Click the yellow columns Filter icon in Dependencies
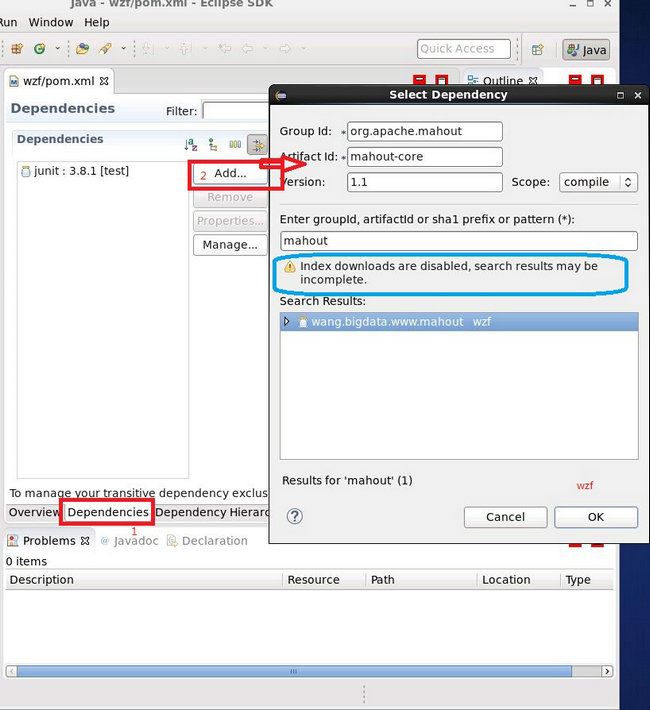Viewport: 650px width, 710px height. [235, 145]
